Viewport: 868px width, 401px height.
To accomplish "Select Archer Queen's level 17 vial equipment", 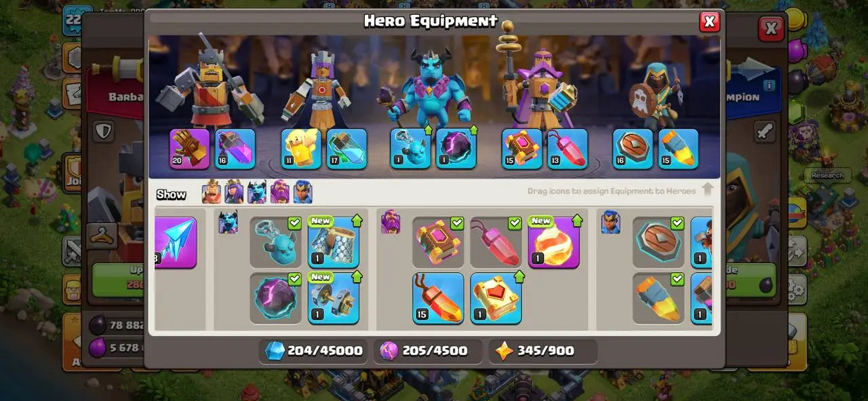I will 347,149.
